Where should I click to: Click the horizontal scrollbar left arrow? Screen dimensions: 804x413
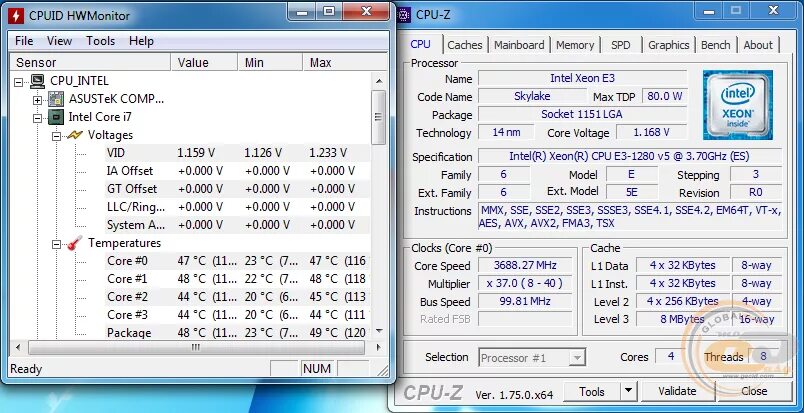(18, 348)
